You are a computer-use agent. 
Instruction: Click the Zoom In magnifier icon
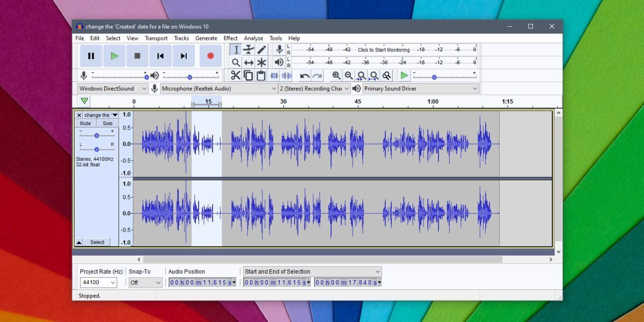(x=336, y=76)
